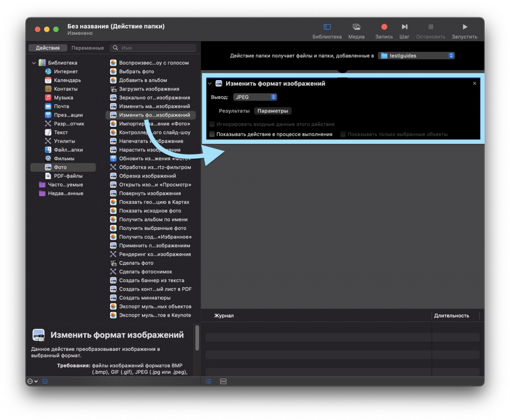The height and width of the screenshot is (420, 510).
Task: Open the testiguides folder dropdown
Action: (x=416, y=56)
